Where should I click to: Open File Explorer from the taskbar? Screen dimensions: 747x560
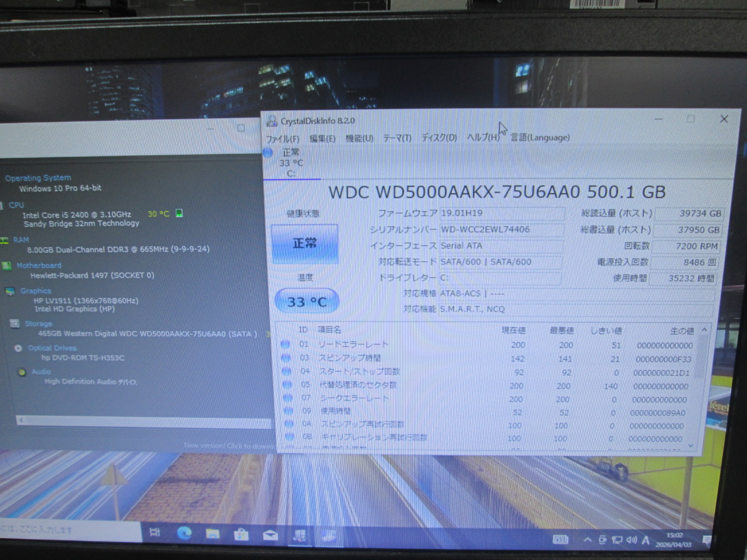[212, 534]
